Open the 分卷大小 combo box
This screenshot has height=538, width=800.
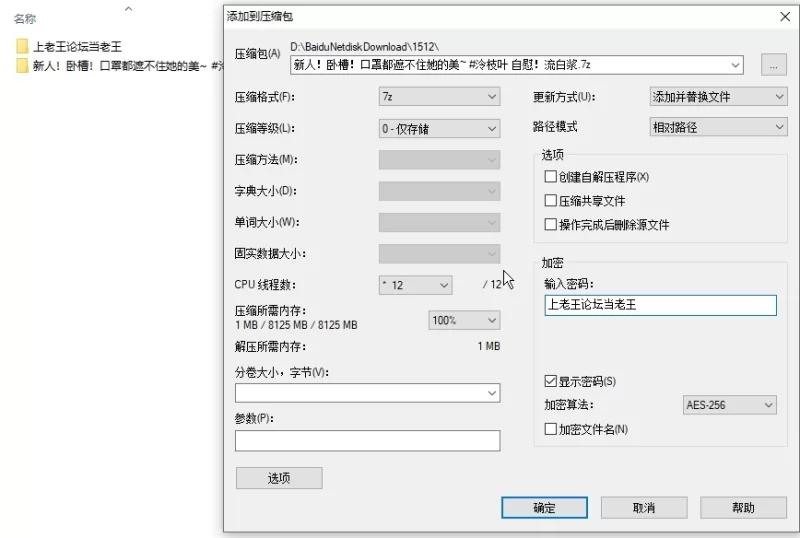click(367, 393)
